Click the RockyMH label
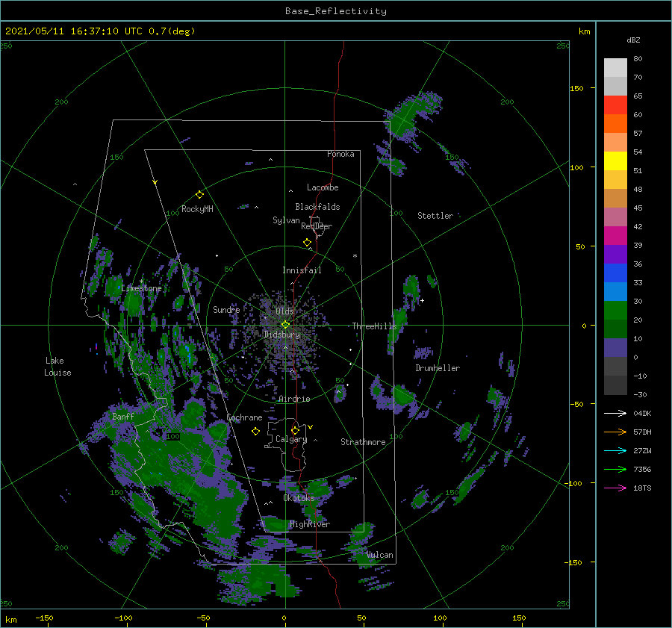The height and width of the screenshot is (628, 672). pyautogui.click(x=197, y=209)
